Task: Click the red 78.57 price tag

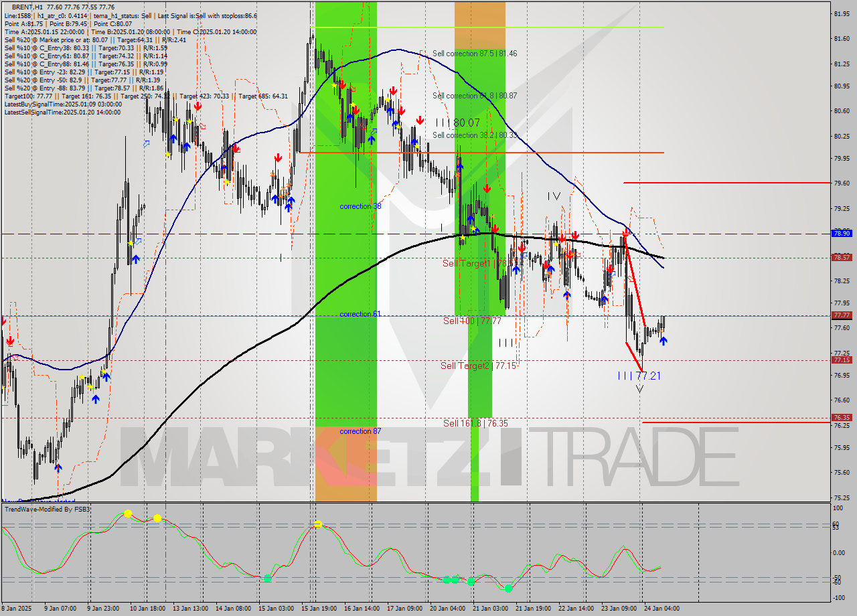Action: (842, 257)
